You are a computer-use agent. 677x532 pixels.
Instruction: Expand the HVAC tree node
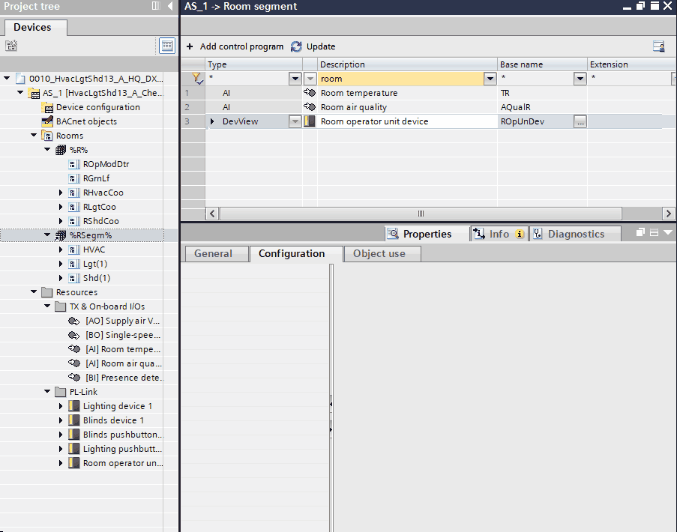(x=60, y=250)
